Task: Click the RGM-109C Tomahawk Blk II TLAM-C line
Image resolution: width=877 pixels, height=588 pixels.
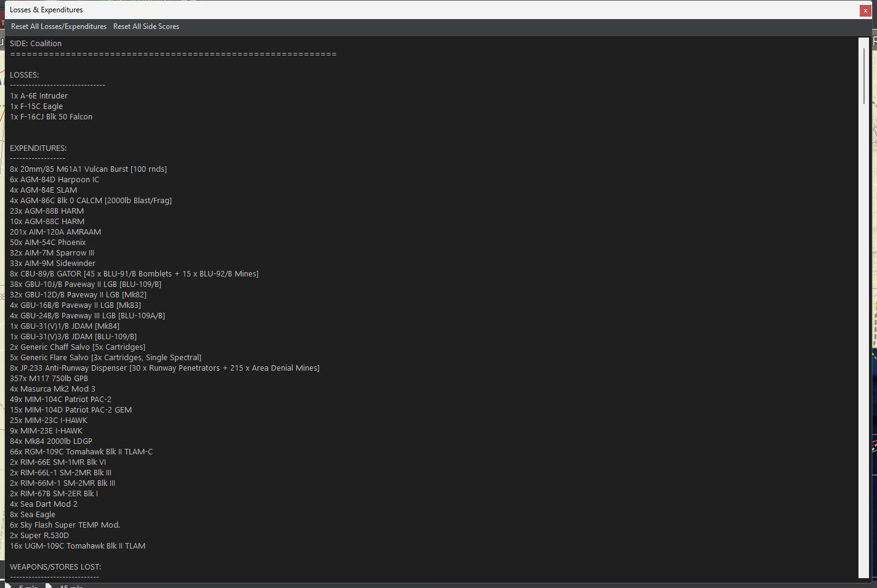Action: (81, 452)
